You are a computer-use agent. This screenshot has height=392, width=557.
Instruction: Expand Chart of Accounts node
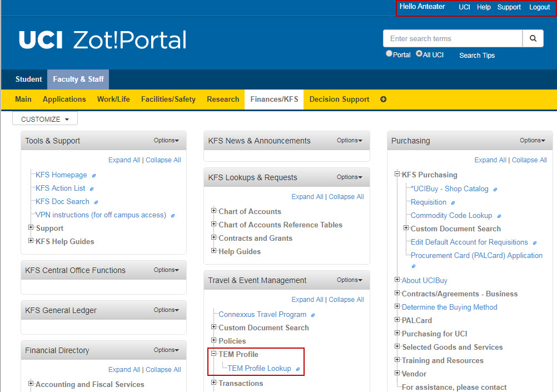214,210
